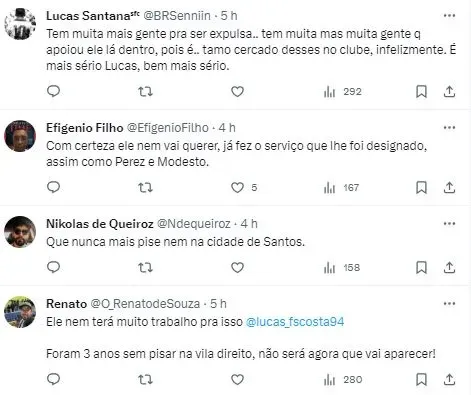
Task: Open more options on Lucas Santana's tweet
Action: click(449, 16)
